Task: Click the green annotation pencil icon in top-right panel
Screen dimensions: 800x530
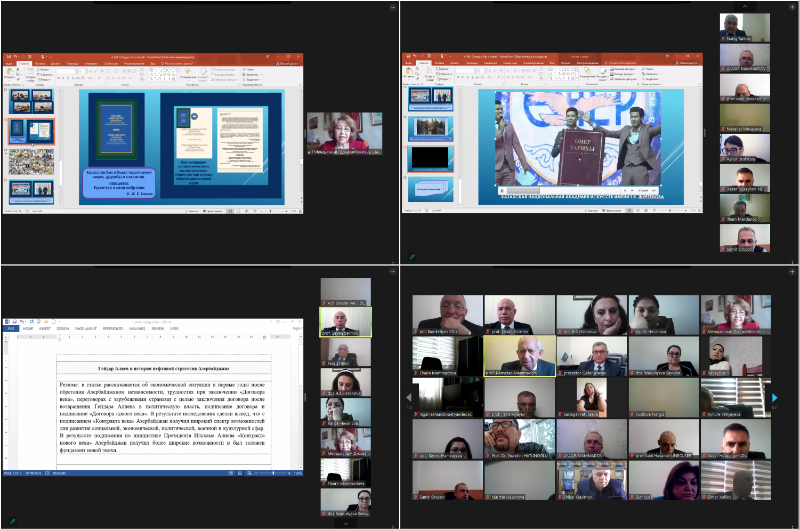Action: coord(412,256)
